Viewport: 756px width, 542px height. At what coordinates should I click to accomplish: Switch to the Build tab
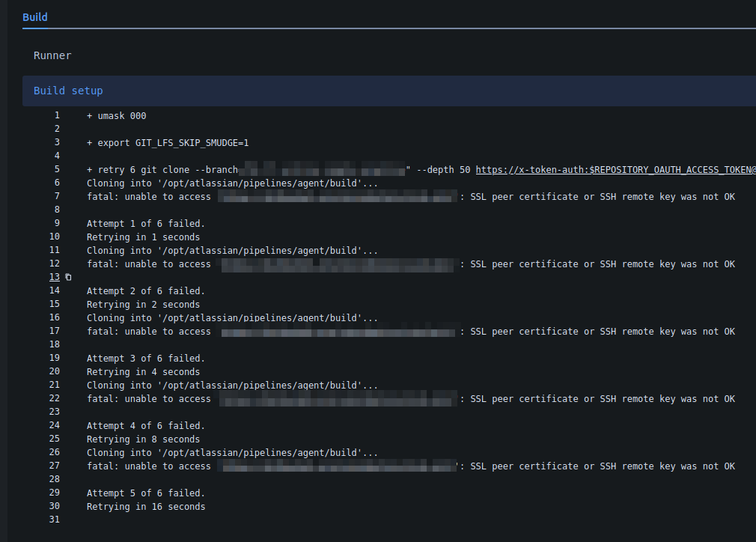[x=34, y=16]
